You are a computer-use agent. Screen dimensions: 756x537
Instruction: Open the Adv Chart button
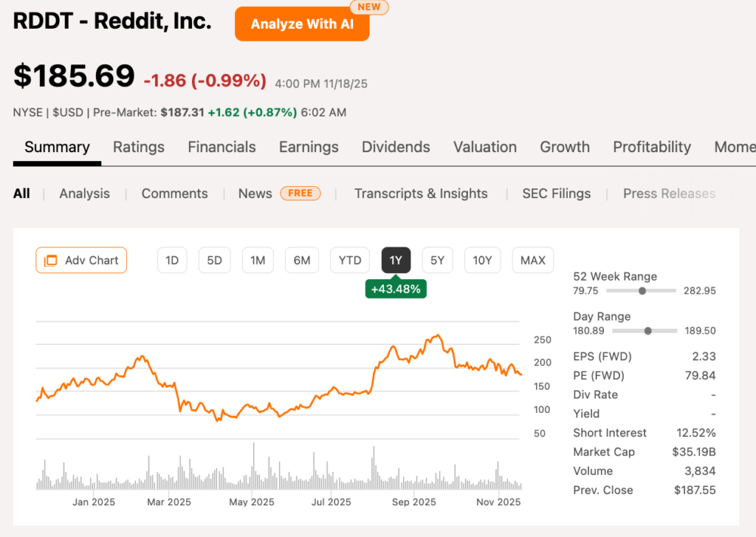(x=82, y=260)
